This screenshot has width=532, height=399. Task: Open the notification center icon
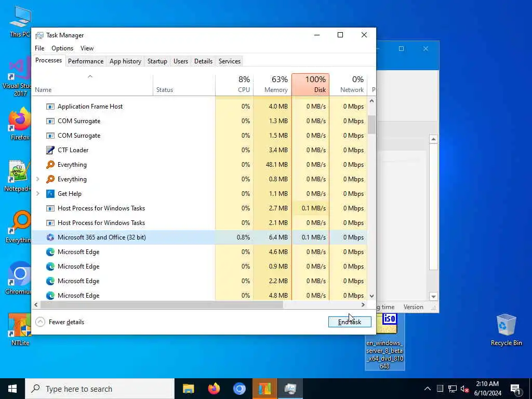515,389
